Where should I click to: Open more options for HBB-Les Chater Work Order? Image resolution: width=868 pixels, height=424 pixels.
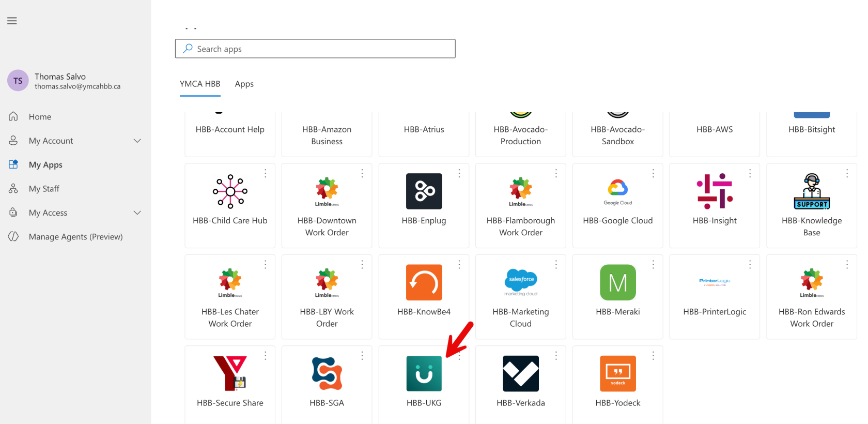point(266,264)
